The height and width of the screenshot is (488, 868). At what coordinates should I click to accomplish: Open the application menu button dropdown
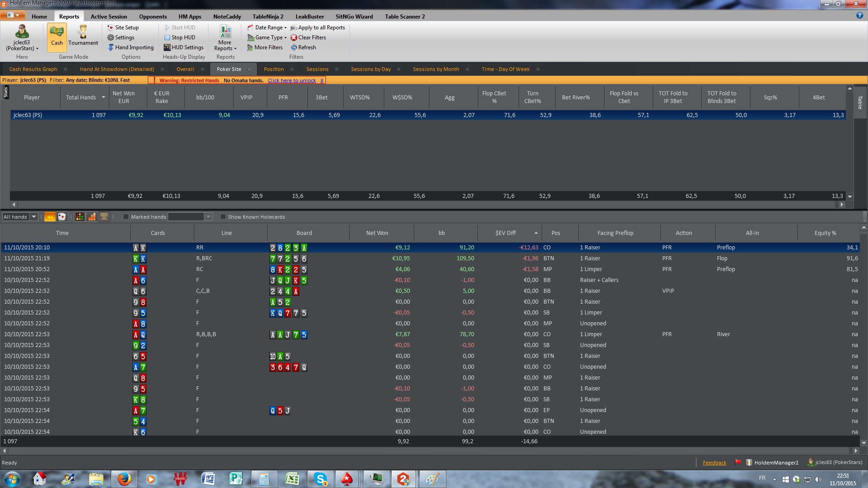click(x=13, y=15)
